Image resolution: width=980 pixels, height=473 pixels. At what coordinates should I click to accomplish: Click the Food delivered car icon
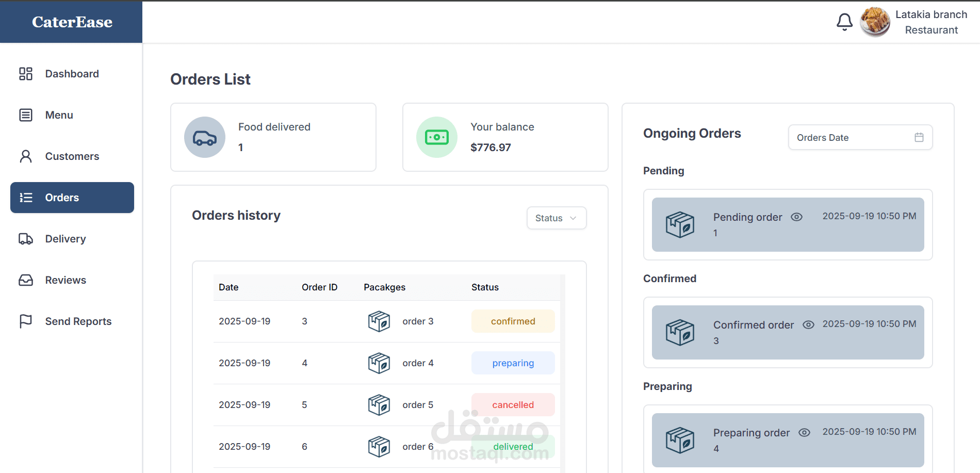click(205, 138)
